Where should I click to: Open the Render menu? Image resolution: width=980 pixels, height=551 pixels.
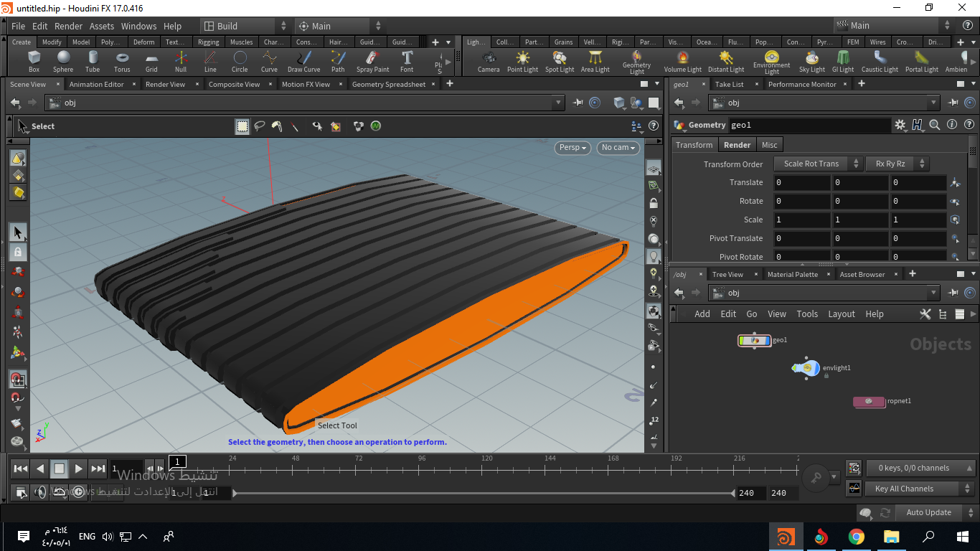click(x=69, y=26)
